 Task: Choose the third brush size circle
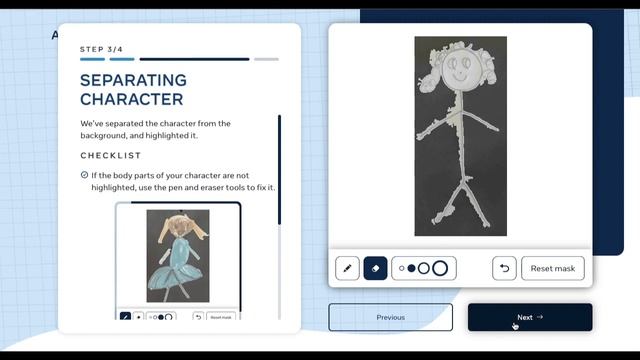tap(424, 268)
